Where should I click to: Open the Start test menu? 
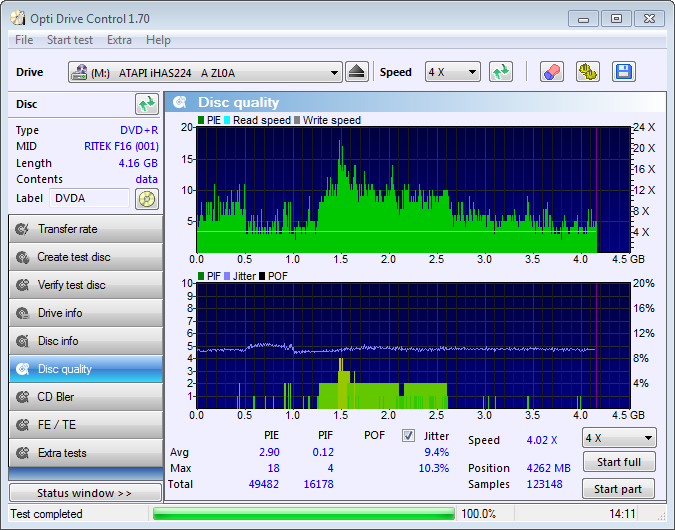tap(70, 40)
